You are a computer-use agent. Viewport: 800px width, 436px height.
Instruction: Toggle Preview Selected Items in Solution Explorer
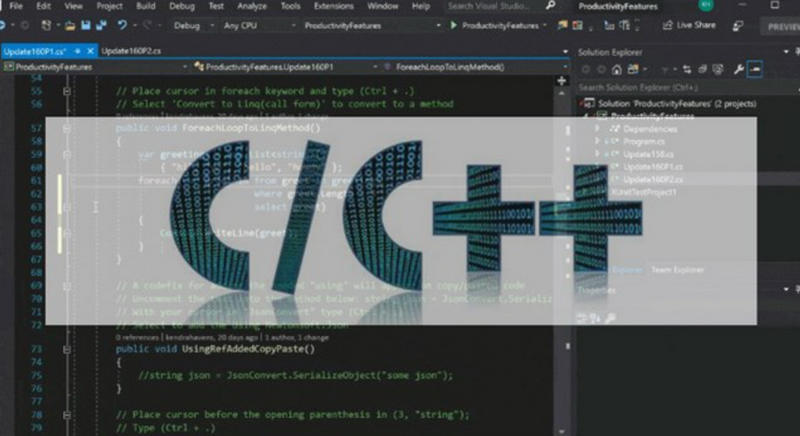pos(755,69)
